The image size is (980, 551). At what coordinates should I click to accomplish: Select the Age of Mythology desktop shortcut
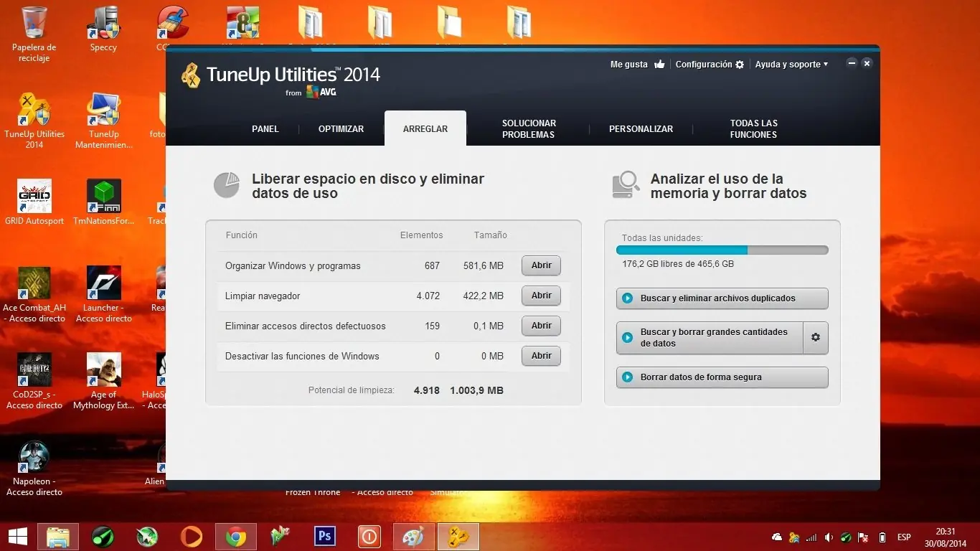pos(104,381)
